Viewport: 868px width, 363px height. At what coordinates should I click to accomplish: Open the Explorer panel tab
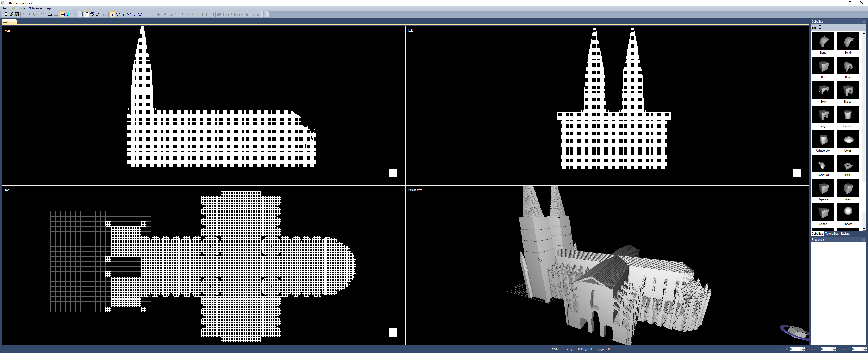coord(845,233)
